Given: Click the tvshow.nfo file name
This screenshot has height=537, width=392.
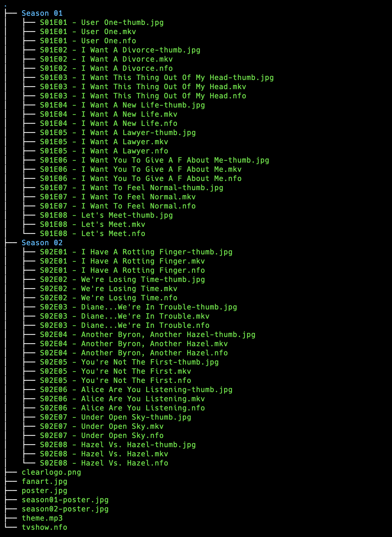Looking at the screenshot, I should tap(44, 527).
